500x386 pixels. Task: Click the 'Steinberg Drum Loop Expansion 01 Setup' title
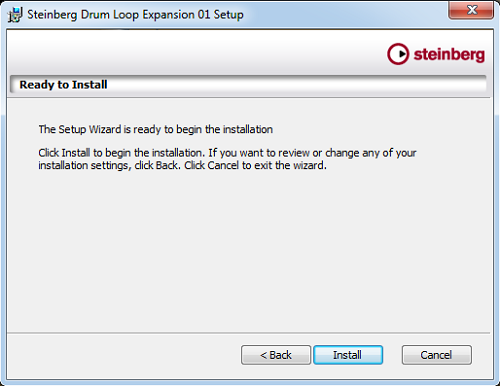pos(135,15)
